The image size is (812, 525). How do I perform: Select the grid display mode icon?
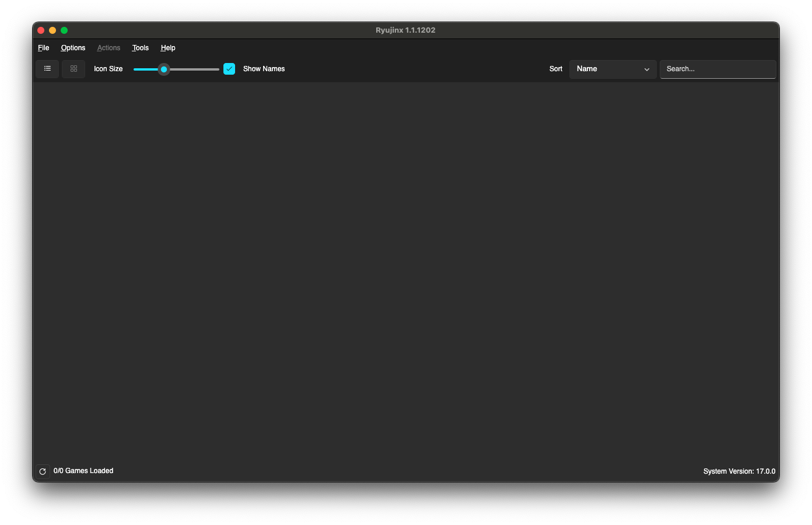73,69
